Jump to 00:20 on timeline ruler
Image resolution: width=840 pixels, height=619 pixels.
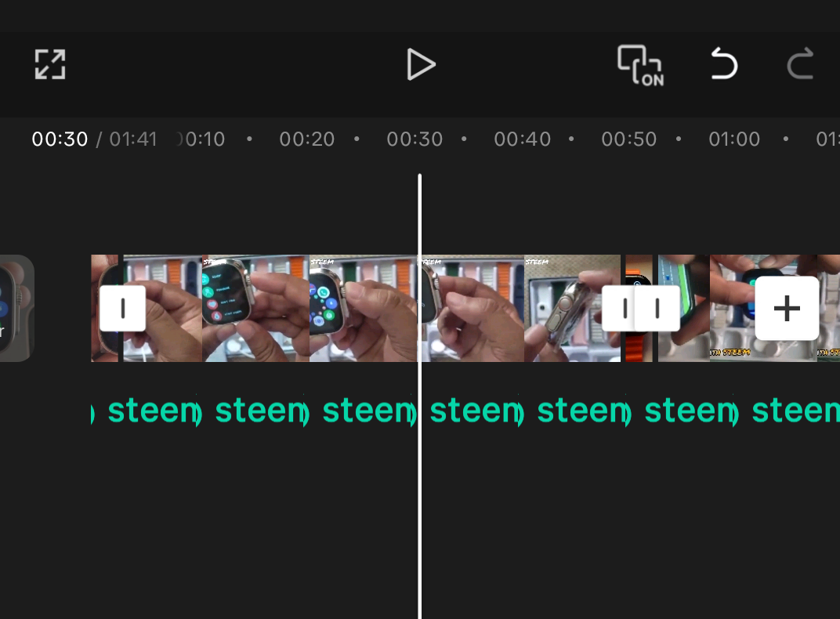pos(307,139)
